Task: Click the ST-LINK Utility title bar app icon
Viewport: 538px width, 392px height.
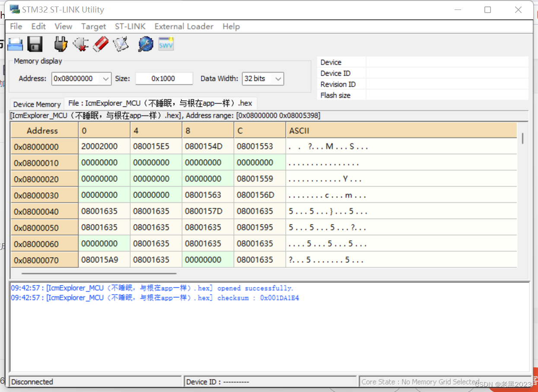Action: pos(15,9)
